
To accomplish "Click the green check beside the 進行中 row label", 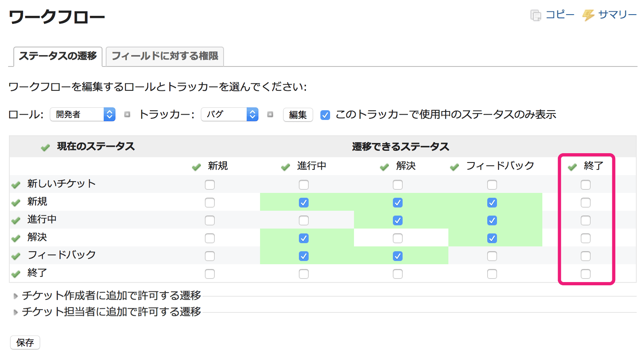I will [16, 220].
